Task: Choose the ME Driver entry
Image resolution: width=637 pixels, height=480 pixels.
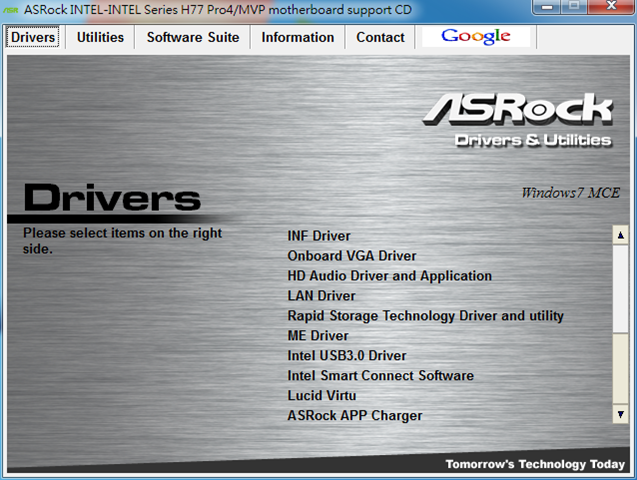Action: [x=318, y=335]
